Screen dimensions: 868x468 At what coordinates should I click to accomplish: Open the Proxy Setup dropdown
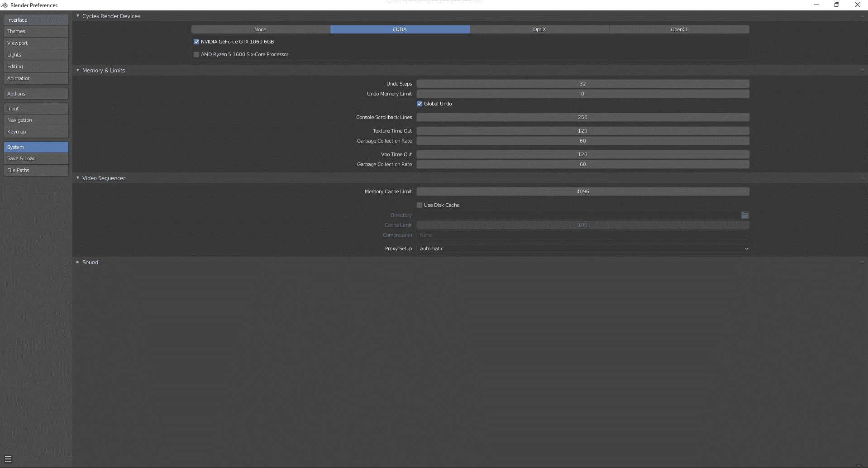click(583, 248)
